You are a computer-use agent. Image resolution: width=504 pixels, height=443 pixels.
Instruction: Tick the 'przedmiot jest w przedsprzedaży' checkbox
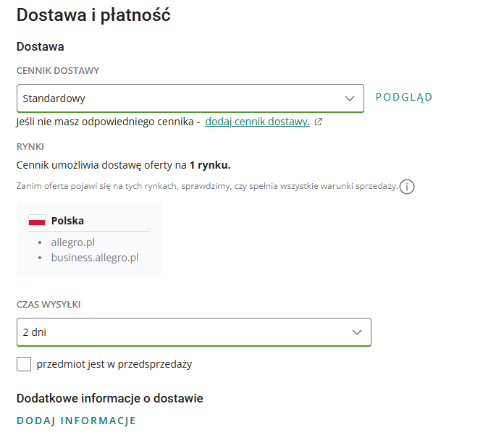(24, 364)
